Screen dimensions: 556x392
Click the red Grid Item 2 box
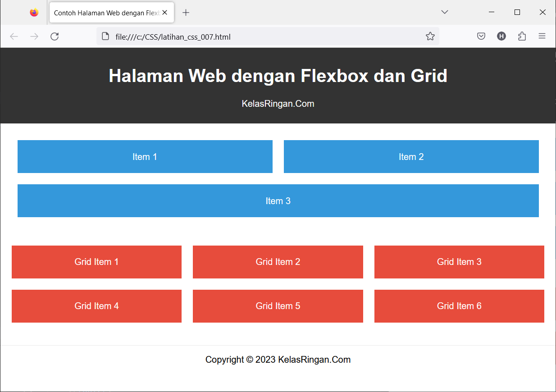coord(278,262)
